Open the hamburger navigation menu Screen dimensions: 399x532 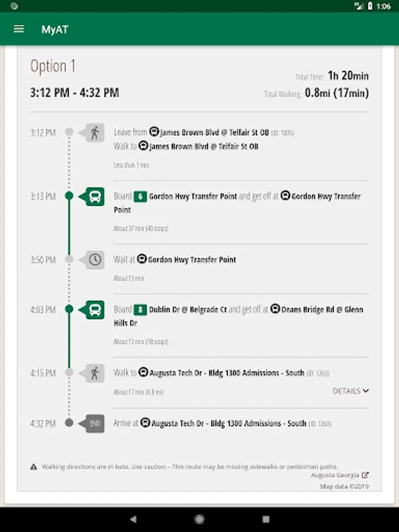tap(19, 29)
